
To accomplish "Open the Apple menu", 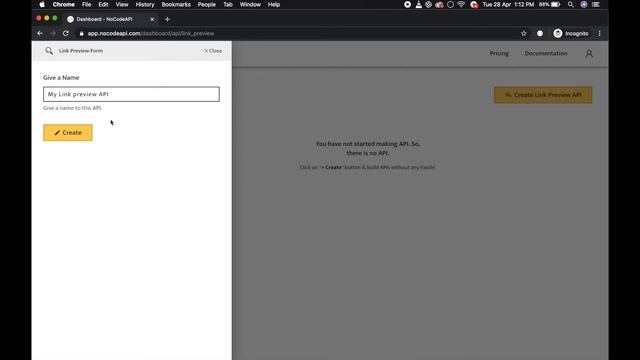I will (42, 4).
